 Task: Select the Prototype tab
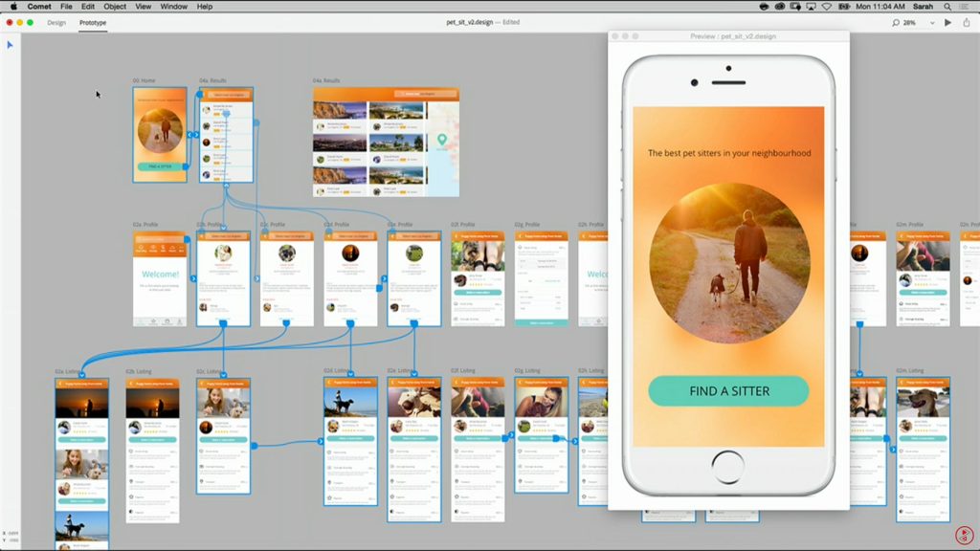click(93, 23)
